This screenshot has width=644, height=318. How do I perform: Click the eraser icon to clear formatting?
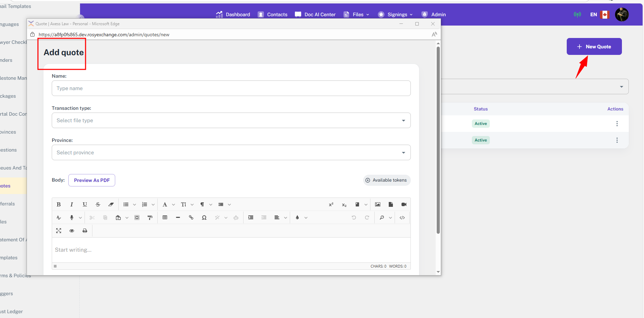pos(111,204)
